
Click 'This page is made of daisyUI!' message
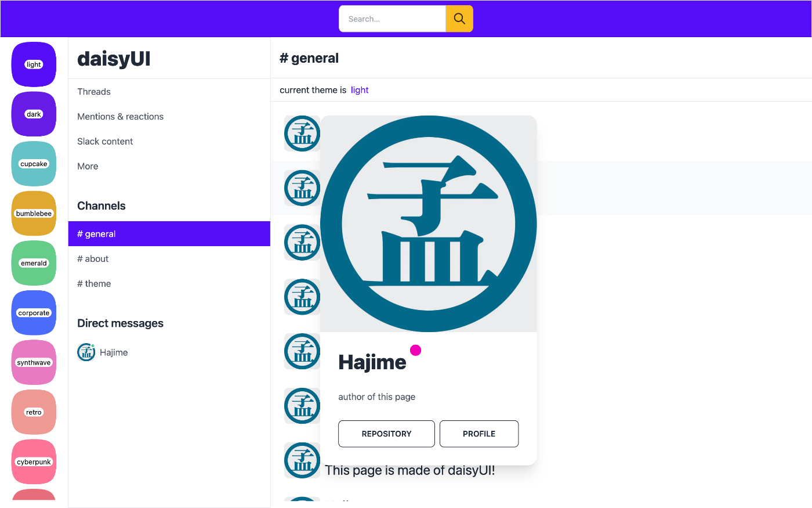click(x=410, y=470)
